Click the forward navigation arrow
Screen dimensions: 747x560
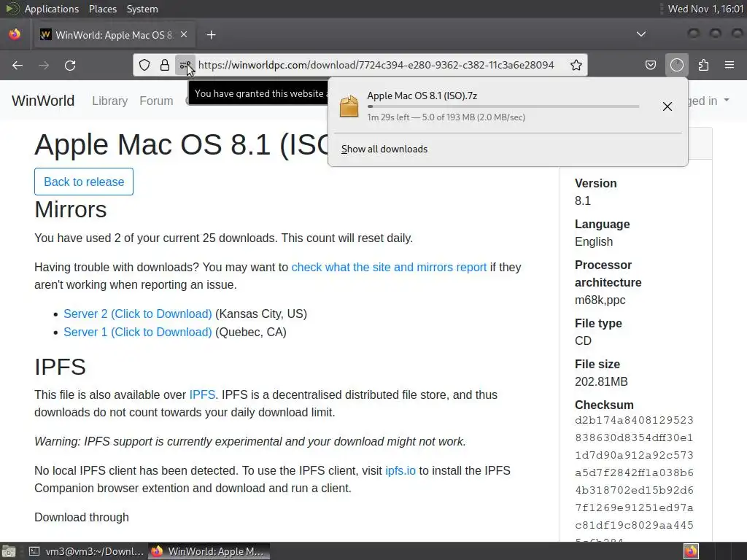44,65
